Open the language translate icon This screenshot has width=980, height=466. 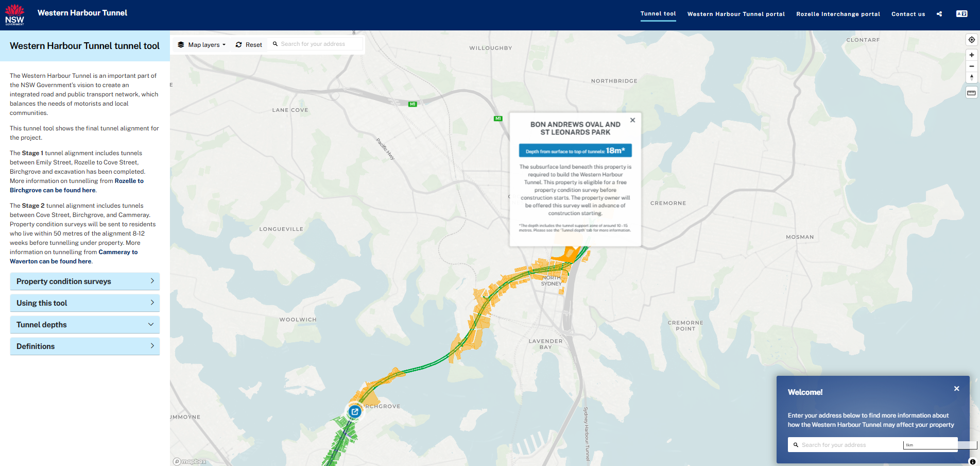(x=961, y=14)
